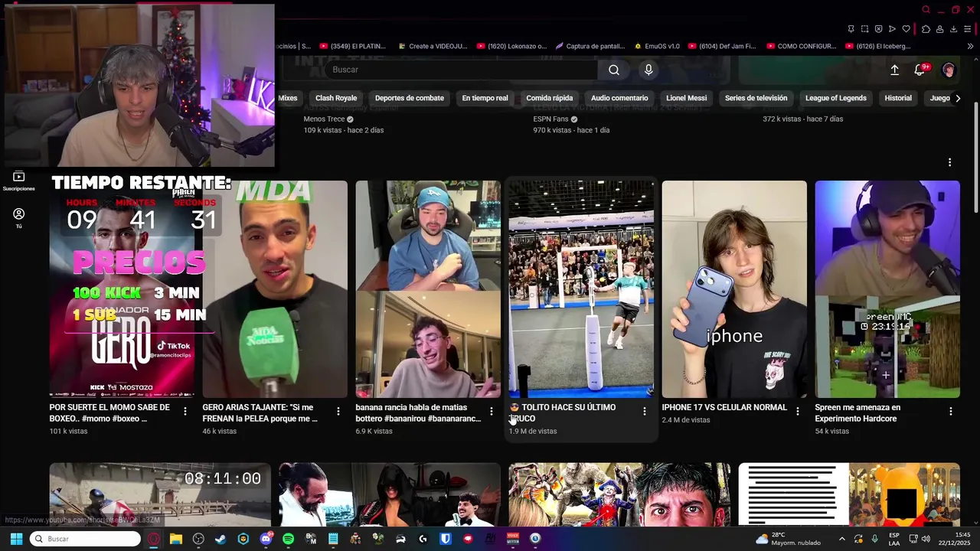The width and height of the screenshot is (980, 551).
Task: Play banana rancia Matias Bottero short
Action: point(428,289)
